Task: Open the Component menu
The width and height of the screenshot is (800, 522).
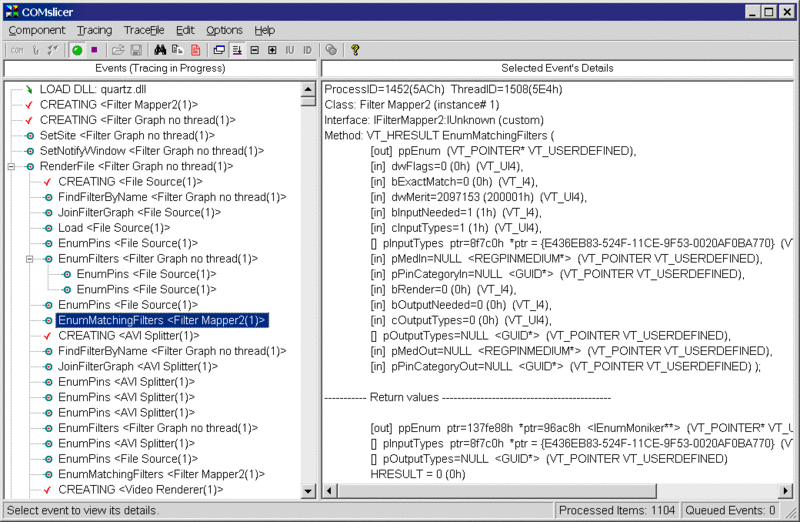Action: [37, 30]
